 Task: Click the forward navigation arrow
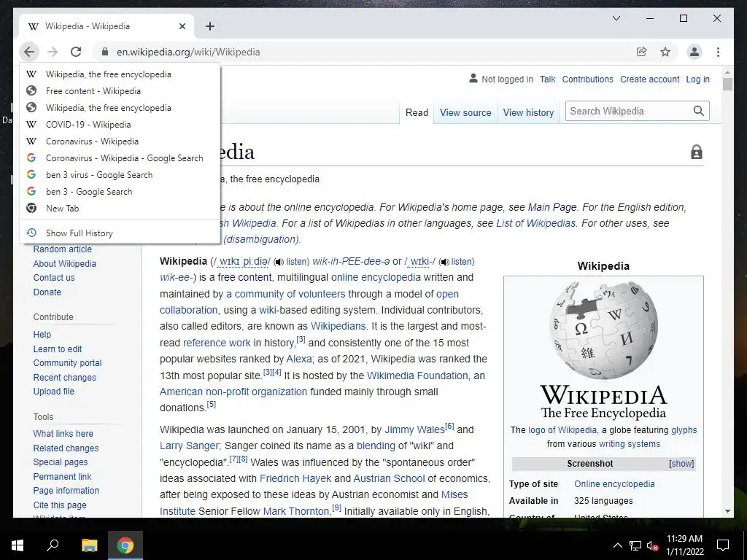click(x=53, y=52)
